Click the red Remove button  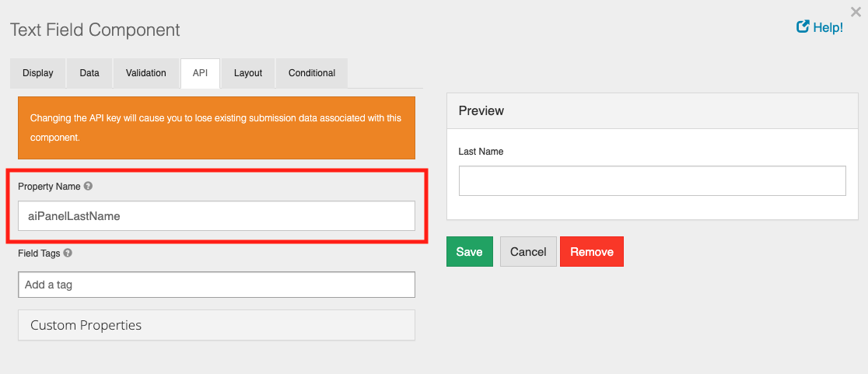coord(591,252)
